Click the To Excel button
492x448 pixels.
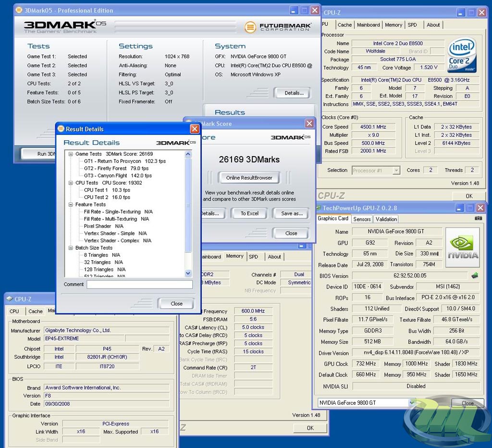point(249,214)
